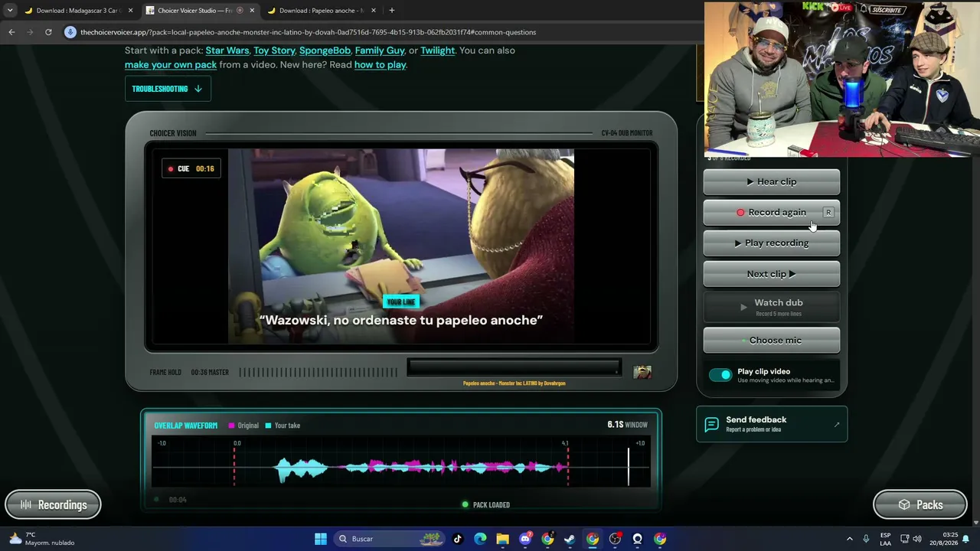Follow the 'make your own pack' link

coord(171,65)
